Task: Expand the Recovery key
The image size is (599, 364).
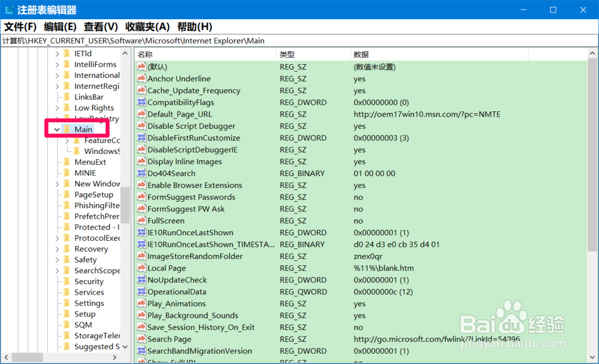Action: pyautogui.click(x=57, y=249)
